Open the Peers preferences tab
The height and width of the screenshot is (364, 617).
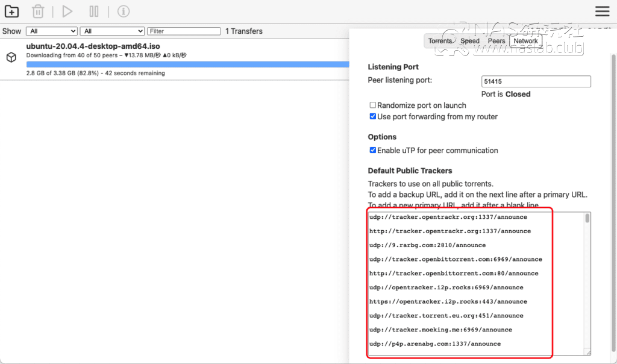pos(496,41)
